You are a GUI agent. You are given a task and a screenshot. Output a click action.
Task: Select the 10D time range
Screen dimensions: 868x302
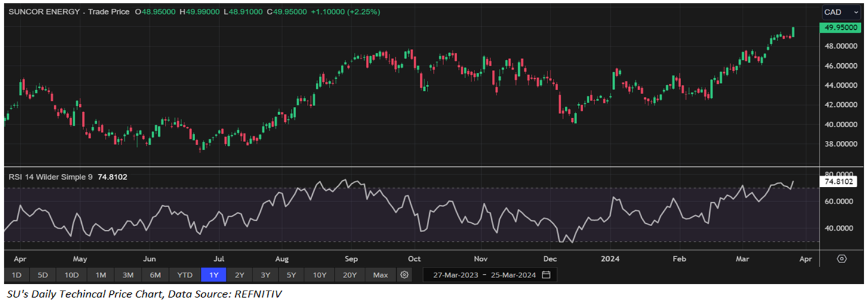[71, 275]
